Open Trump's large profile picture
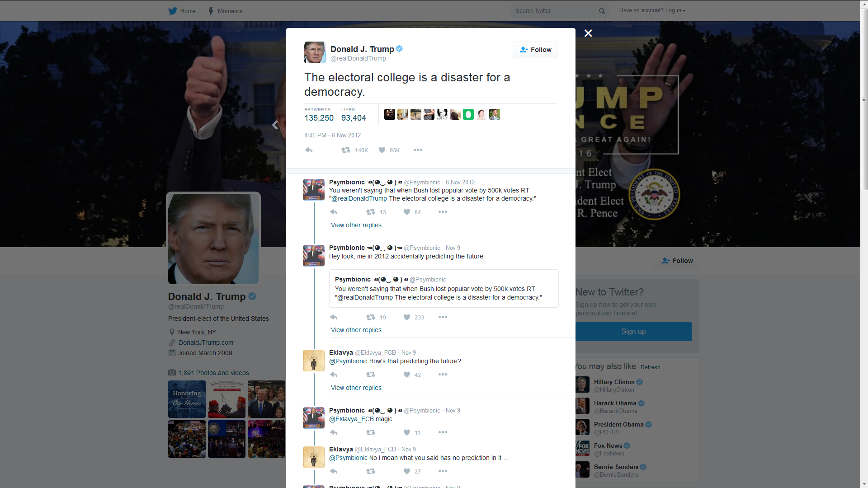Viewport: 868px width, 488px height. [213, 239]
